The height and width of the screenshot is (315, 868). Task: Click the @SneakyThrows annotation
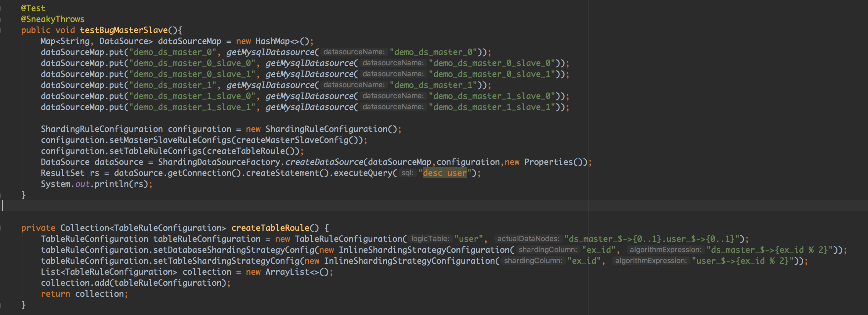(52, 19)
